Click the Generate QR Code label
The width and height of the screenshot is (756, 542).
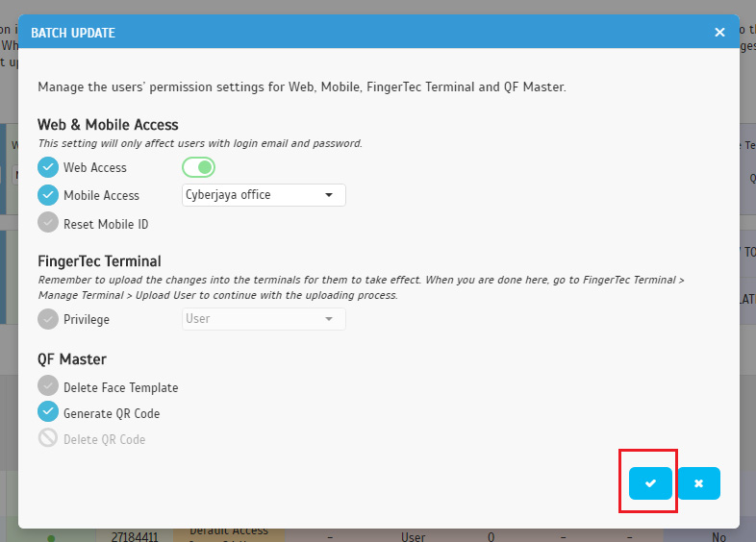[x=112, y=414]
